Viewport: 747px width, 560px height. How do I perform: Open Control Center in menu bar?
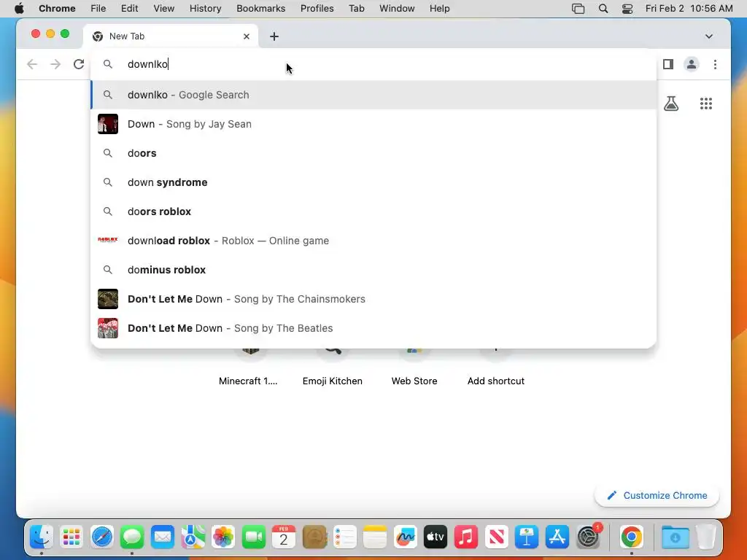point(627,9)
